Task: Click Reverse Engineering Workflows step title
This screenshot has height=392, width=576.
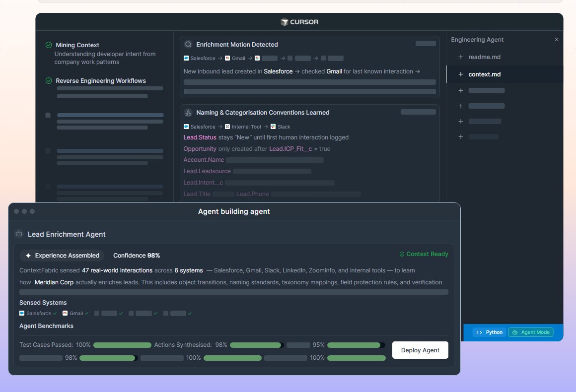Action: click(101, 81)
